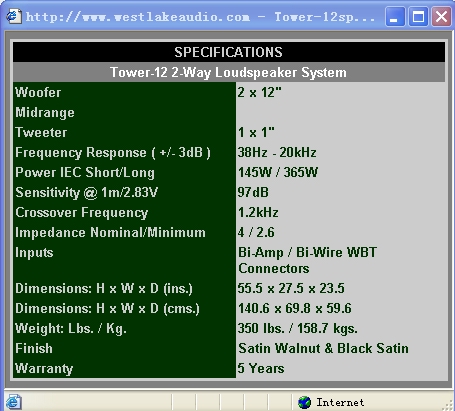Click the 55.5 x 27.5 x 23.5 value
Image resolution: width=455 pixels, height=411 pixels.
[x=291, y=288]
